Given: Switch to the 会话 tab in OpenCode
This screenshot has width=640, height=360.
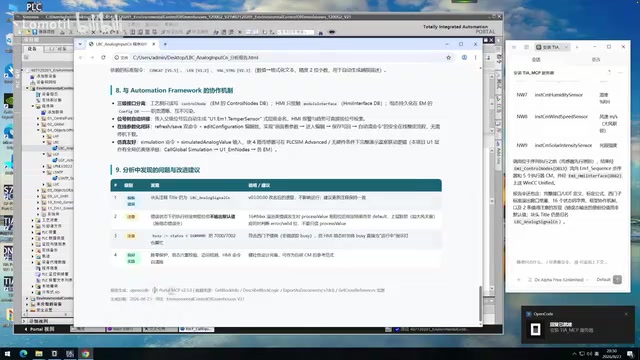Looking at the screenshot, I should pos(536,60).
